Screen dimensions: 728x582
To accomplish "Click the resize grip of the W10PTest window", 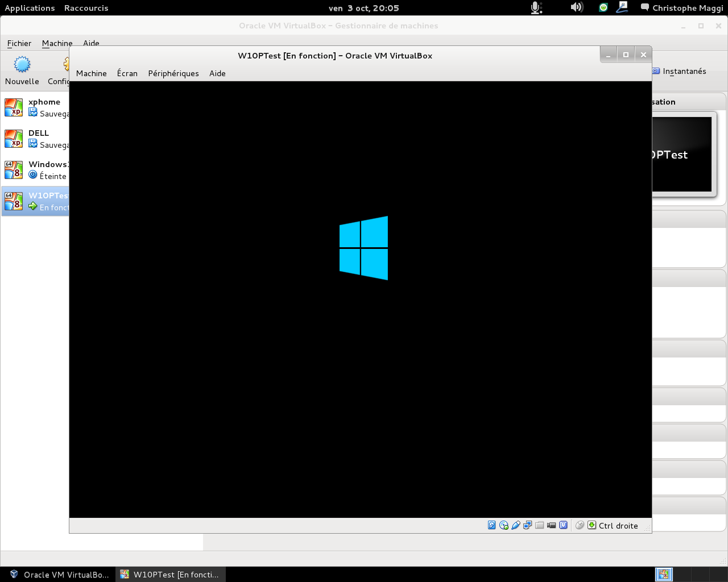I will coord(646,528).
